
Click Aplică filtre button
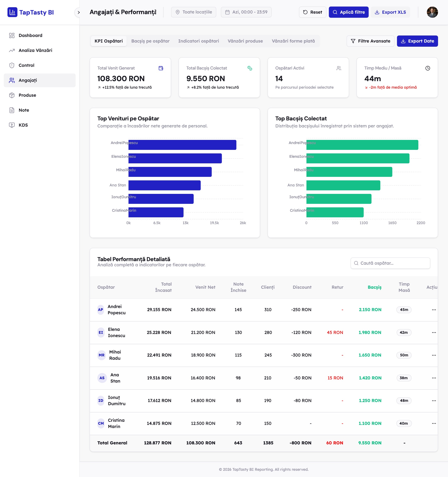(348, 12)
